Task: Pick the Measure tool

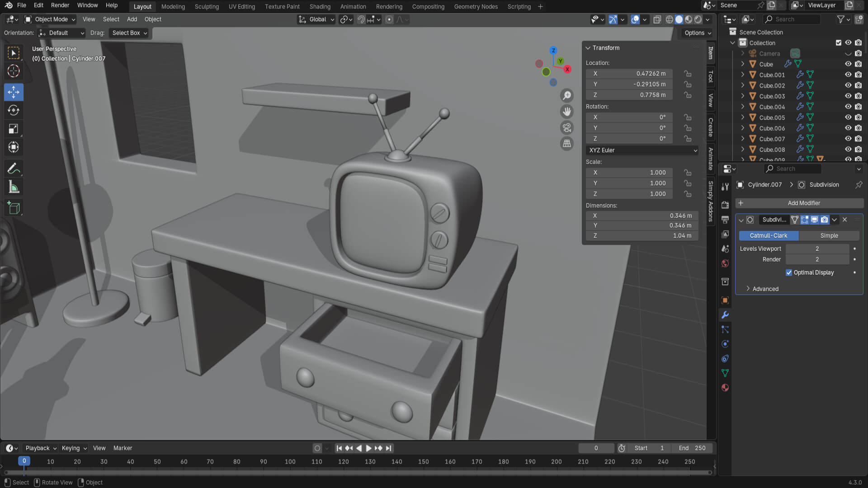Action: tap(14, 187)
